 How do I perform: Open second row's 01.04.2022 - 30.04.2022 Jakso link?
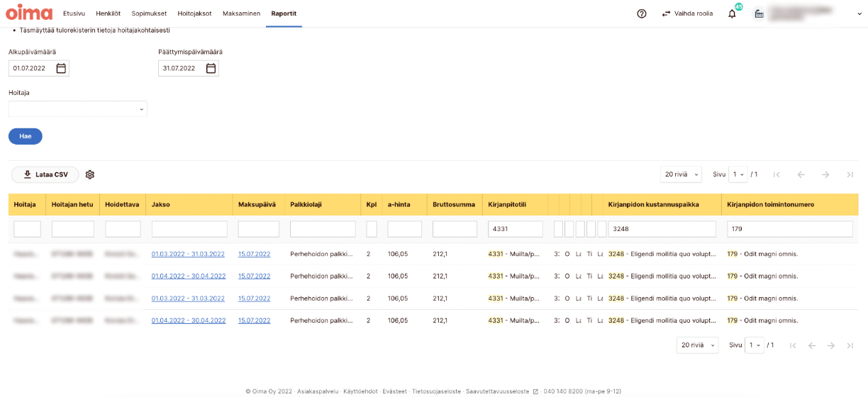point(189,276)
